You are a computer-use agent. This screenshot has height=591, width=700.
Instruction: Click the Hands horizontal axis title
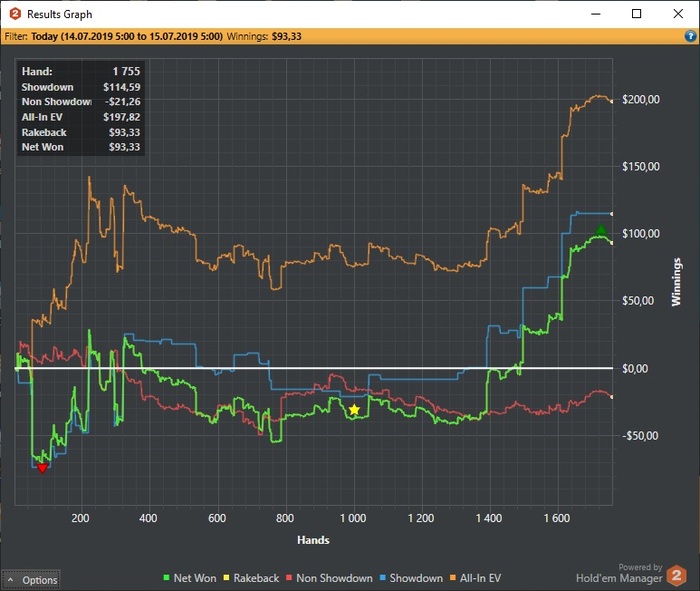point(313,540)
